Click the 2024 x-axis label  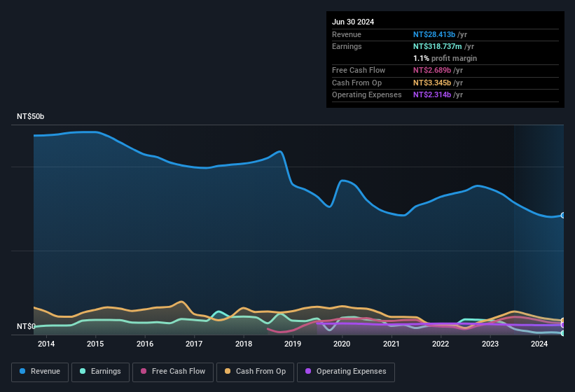pos(539,344)
